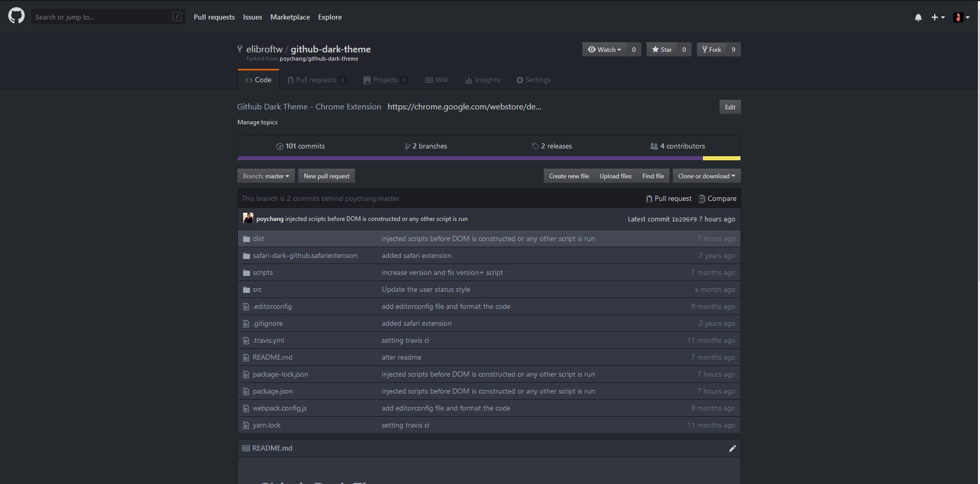Click the purple language bar segment
Image resolution: width=980 pixels, height=484 pixels.
(x=470, y=158)
